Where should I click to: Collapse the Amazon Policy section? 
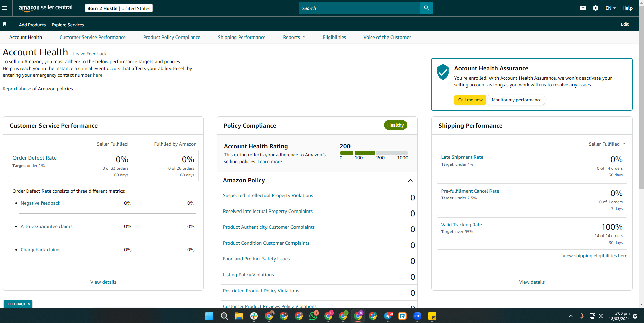coord(410,180)
